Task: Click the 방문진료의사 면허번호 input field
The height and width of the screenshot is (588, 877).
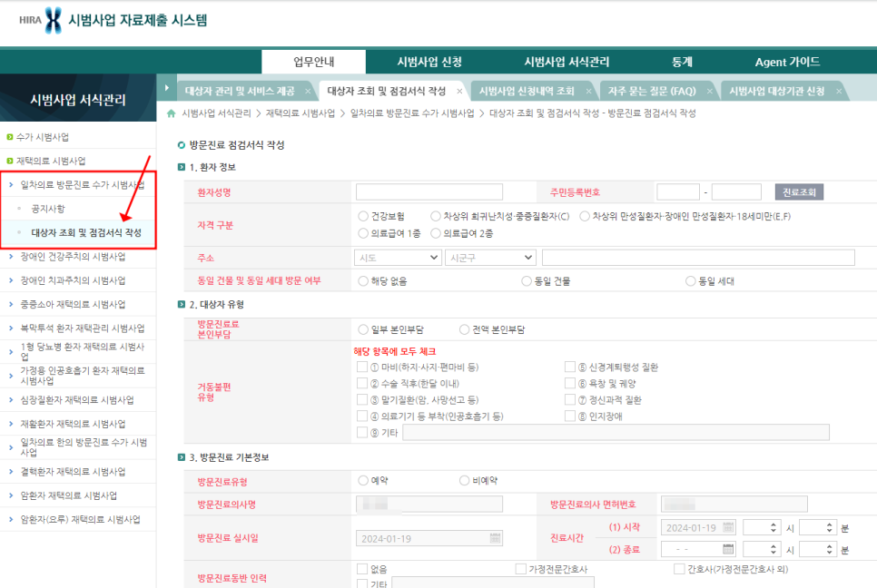Action: click(734, 505)
